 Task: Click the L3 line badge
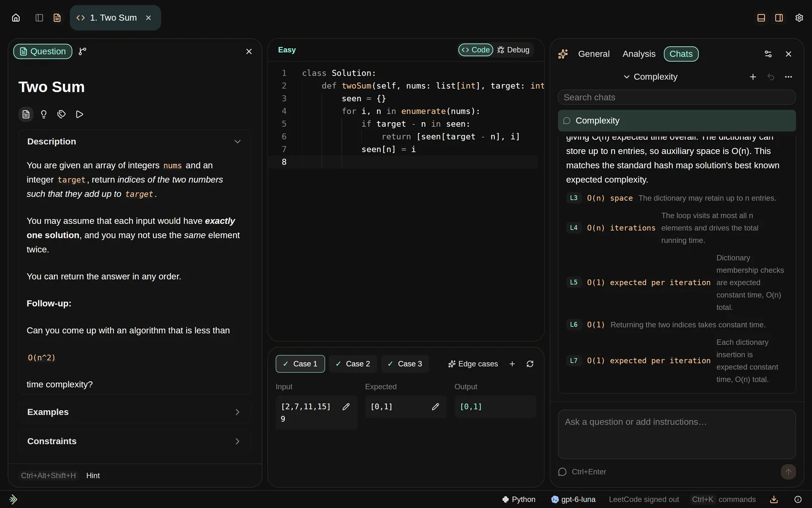tap(573, 198)
